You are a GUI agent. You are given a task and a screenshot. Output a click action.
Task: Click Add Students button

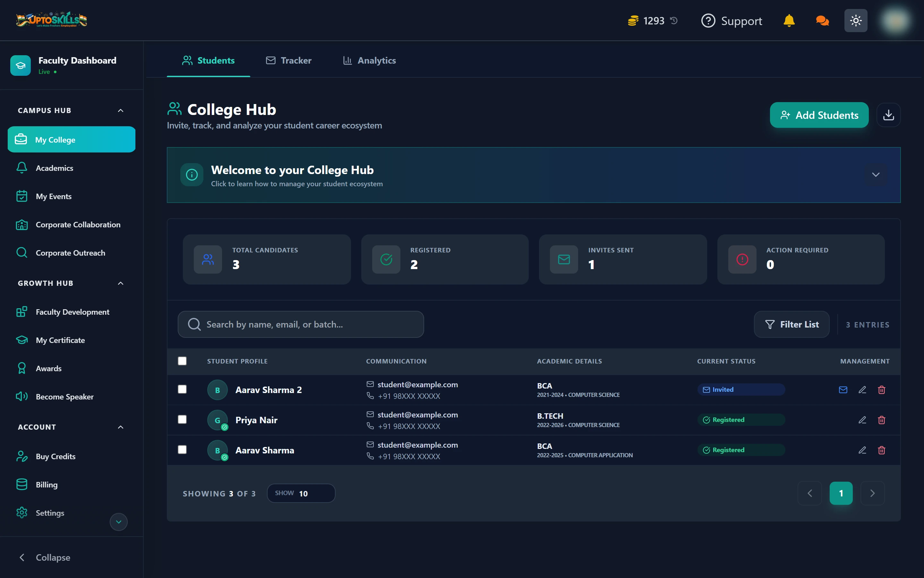coord(819,115)
